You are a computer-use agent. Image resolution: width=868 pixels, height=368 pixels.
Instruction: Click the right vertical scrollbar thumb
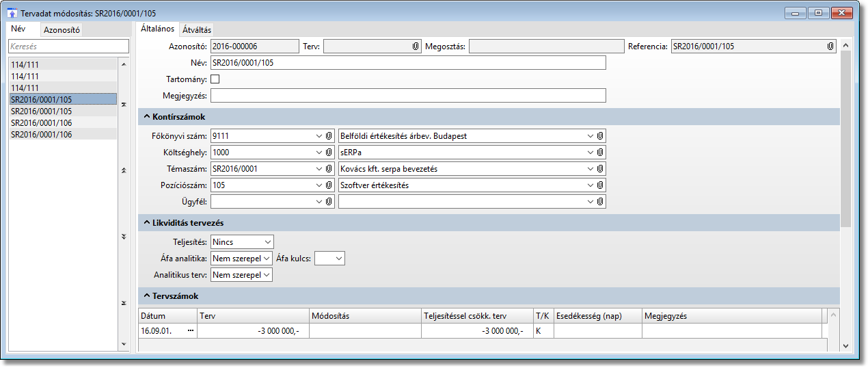pos(845,140)
